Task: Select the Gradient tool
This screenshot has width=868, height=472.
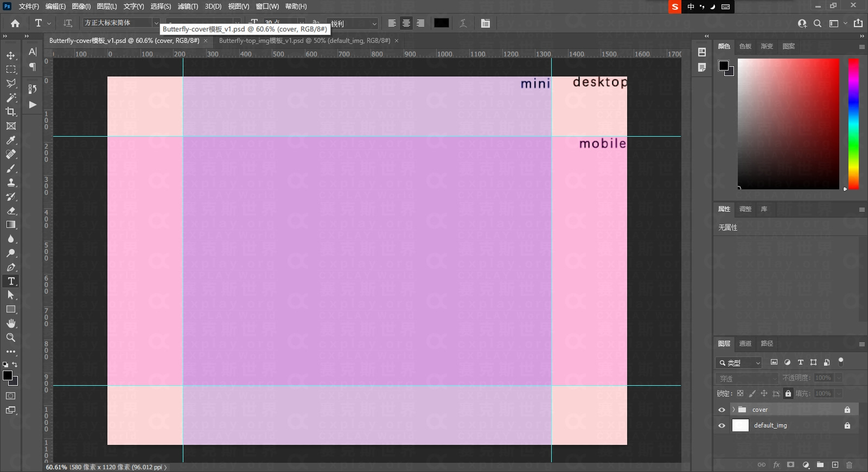Action: [x=11, y=225]
